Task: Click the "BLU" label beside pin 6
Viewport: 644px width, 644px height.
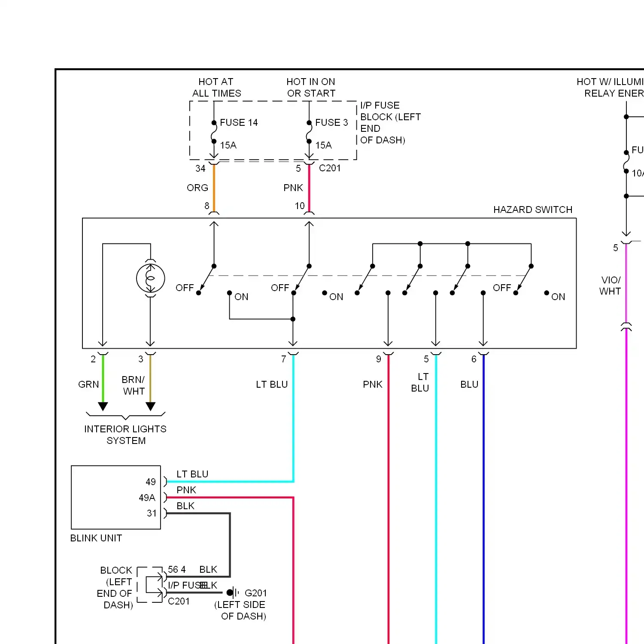Action: click(x=469, y=384)
